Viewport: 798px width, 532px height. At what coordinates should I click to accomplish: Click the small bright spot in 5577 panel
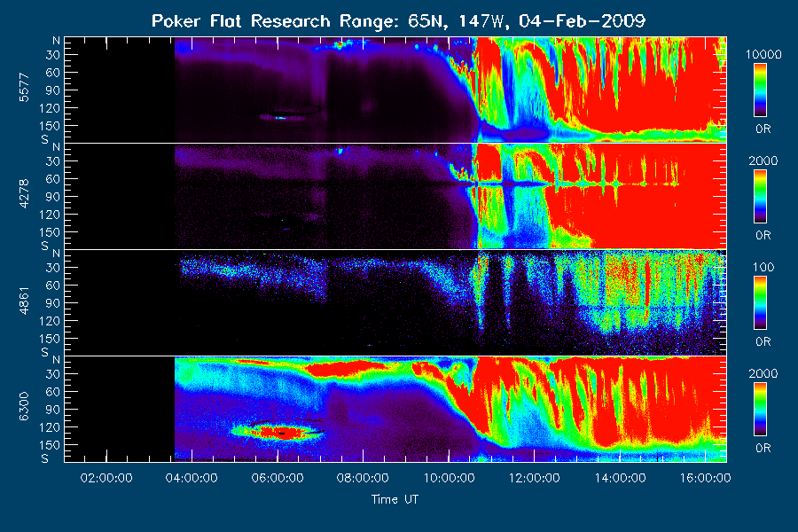[280, 118]
